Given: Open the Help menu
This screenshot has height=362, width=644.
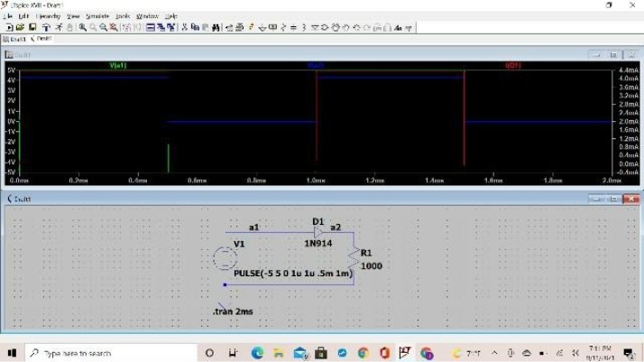Looking at the screenshot, I should pyautogui.click(x=170, y=16).
